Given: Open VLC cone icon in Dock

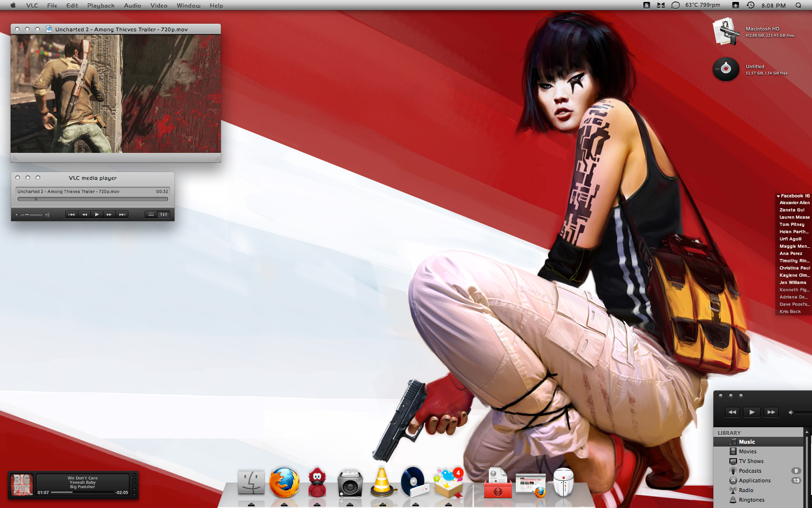Looking at the screenshot, I should coord(382,482).
